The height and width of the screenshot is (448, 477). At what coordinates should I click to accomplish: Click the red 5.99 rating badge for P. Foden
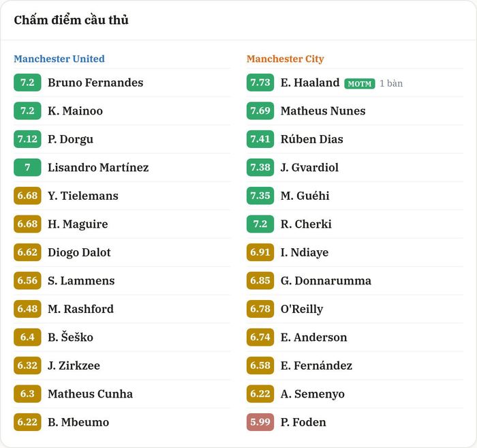click(260, 422)
